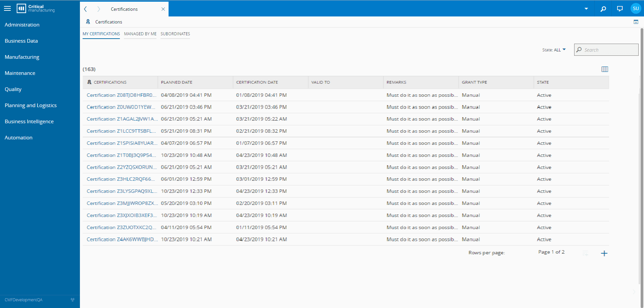Open the chat messages icon
The width and height of the screenshot is (644, 308).
click(620, 9)
